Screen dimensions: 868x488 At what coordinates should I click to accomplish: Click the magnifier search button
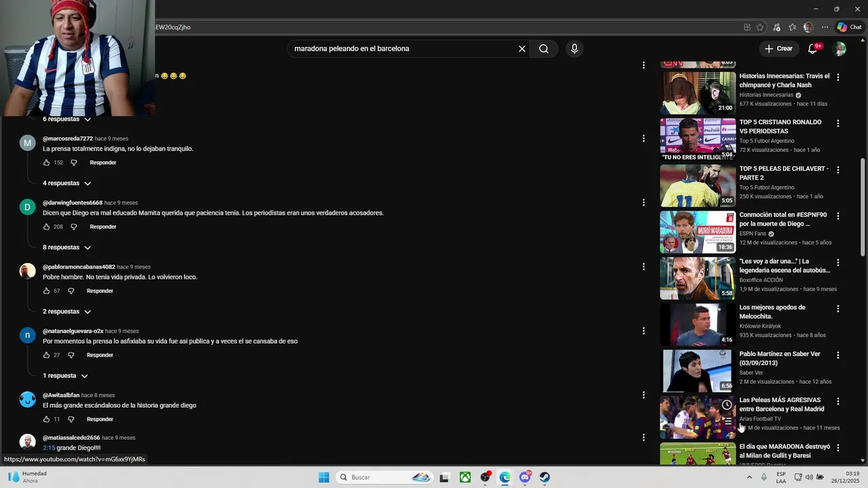pyautogui.click(x=544, y=49)
